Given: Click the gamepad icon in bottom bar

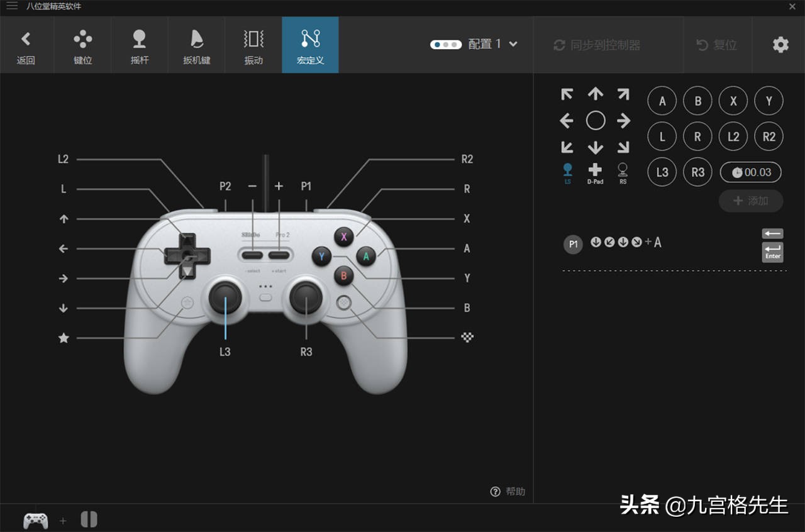Looking at the screenshot, I should click(x=36, y=519).
